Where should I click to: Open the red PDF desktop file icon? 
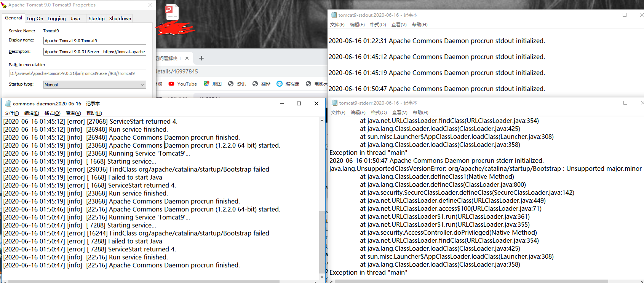coord(172,12)
